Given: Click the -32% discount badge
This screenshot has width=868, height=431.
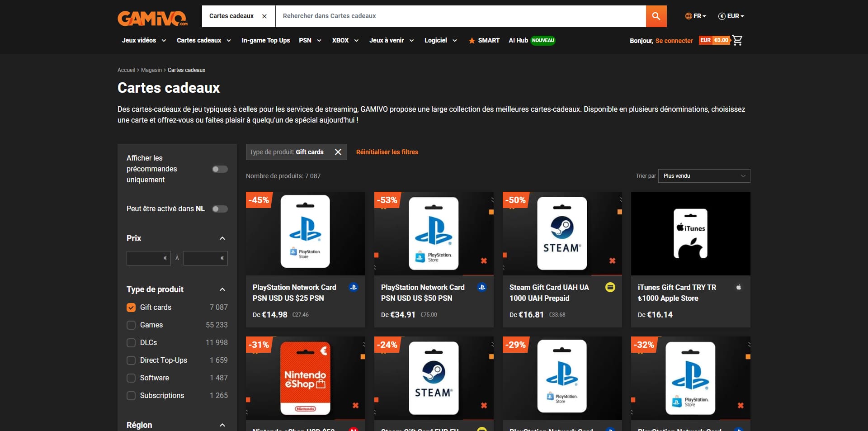Looking at the screenshot, I should click(644, 345).
